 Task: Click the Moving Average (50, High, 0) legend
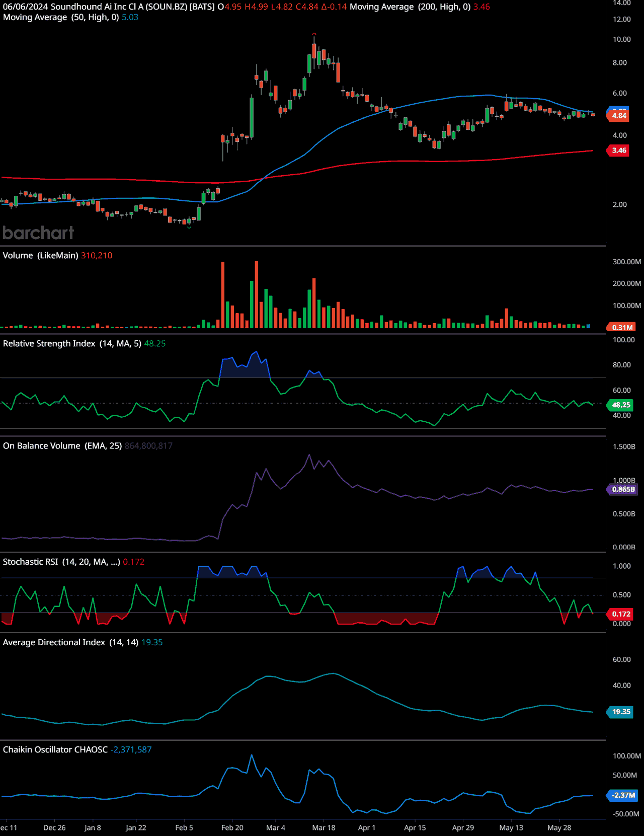(60, 18)
